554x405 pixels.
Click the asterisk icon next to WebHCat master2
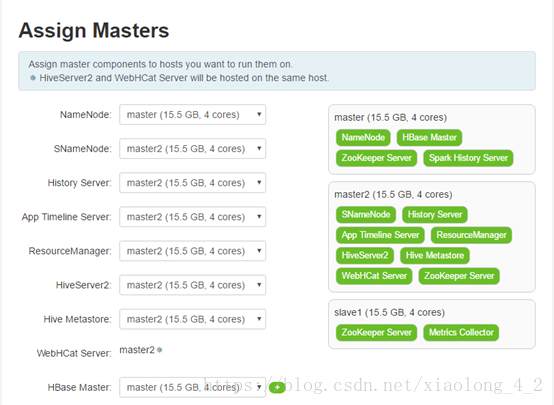[x=160, y=350]
